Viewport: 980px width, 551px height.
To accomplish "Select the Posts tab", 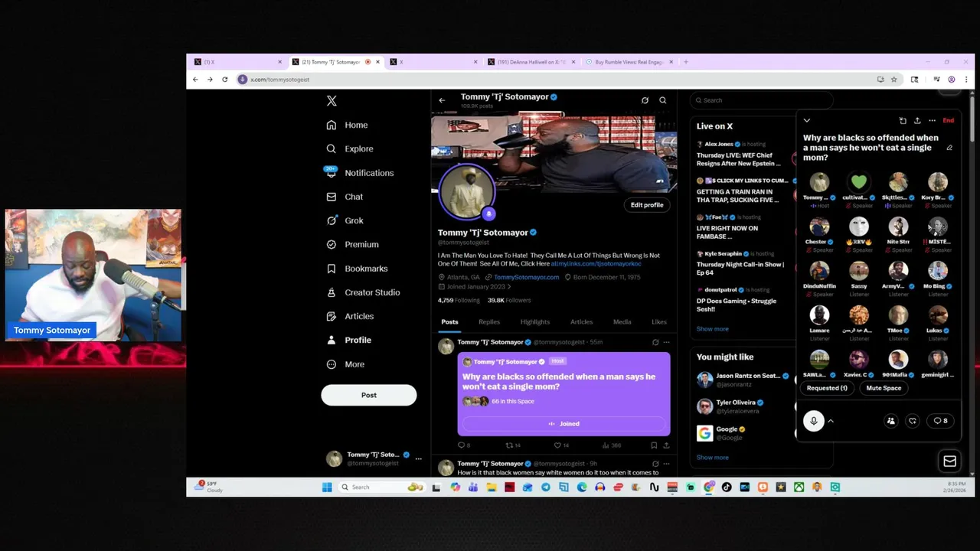I will (449, 322).
